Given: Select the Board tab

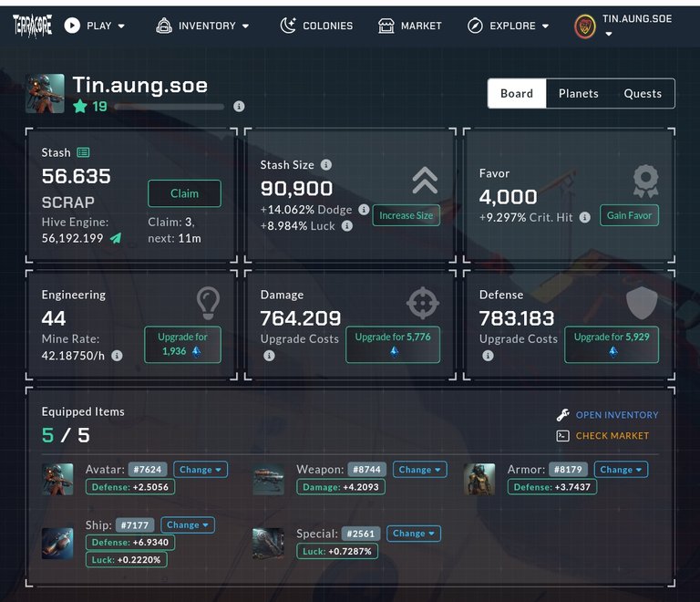Looking at the screenshot, I should tap(517, 93).
